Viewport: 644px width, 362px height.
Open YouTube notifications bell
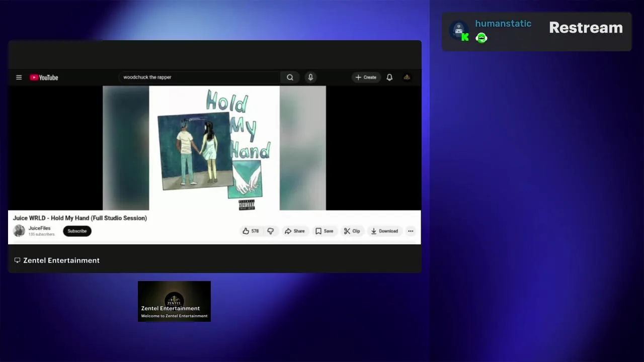[389, 77]
